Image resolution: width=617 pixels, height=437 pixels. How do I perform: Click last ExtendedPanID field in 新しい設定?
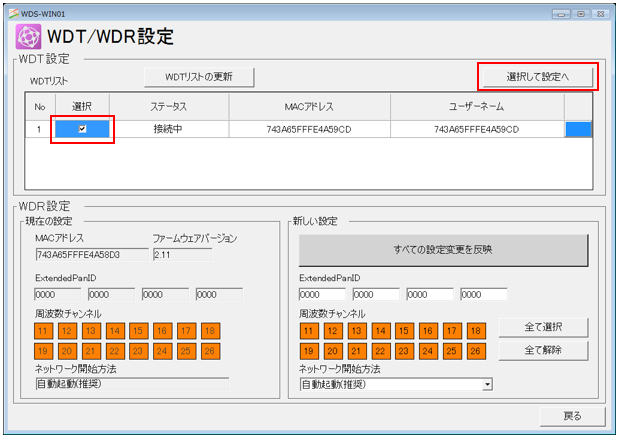[483, 295]
